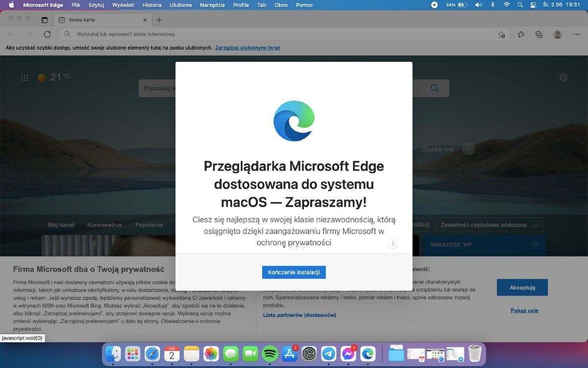Open tab actions menu icon
The height and width of the screenshot is (368, 588).
point(45,20)
